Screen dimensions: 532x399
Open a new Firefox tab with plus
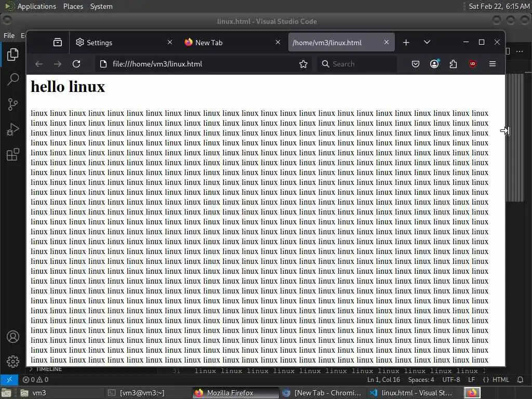point(406,43)
